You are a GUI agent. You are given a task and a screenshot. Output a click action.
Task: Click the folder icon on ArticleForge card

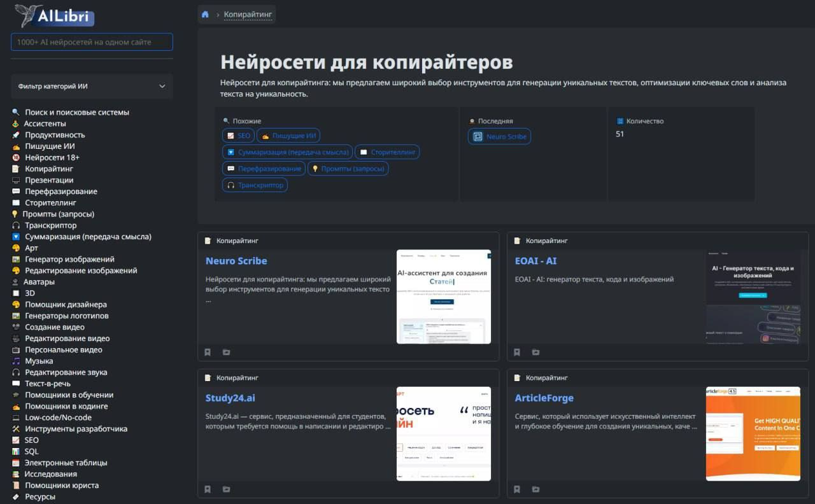[535, 489]
